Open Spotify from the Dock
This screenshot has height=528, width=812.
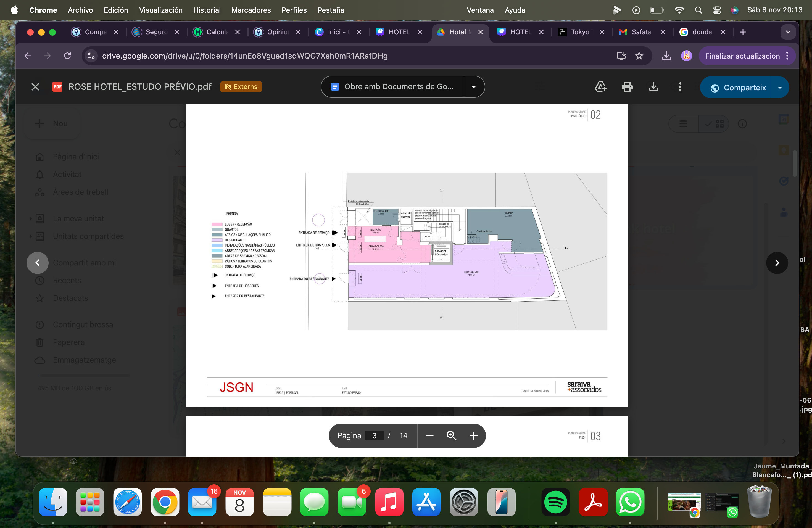[x=555, y=502]
